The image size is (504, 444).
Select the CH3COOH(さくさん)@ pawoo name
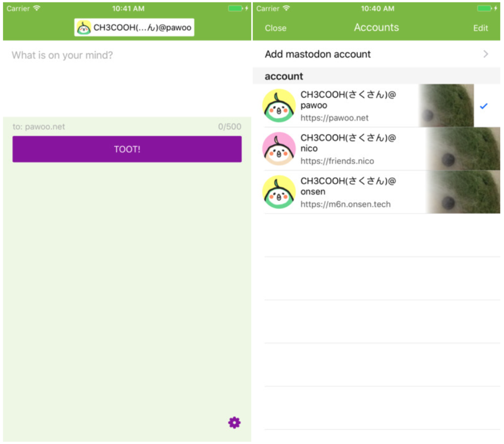[348, 100]
